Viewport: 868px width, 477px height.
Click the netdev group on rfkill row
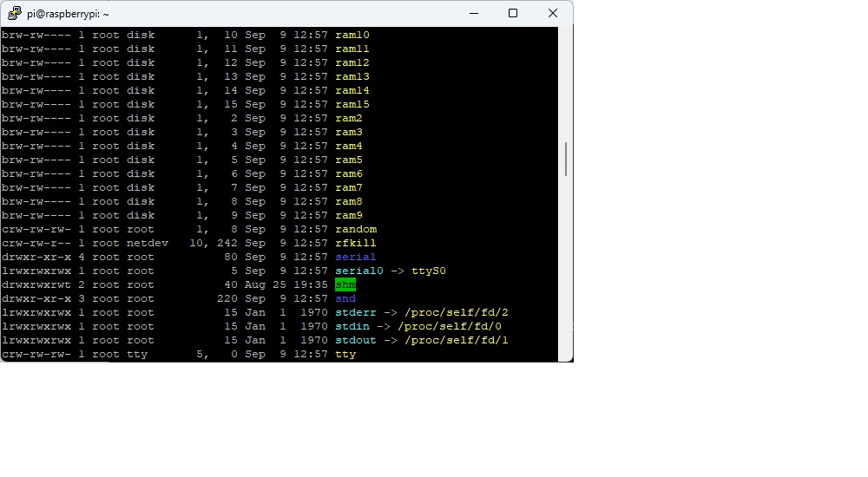click(148, 243)
